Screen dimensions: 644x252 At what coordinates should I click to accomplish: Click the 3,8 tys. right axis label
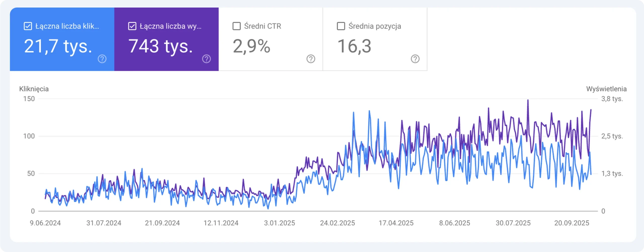click(612, 99)
